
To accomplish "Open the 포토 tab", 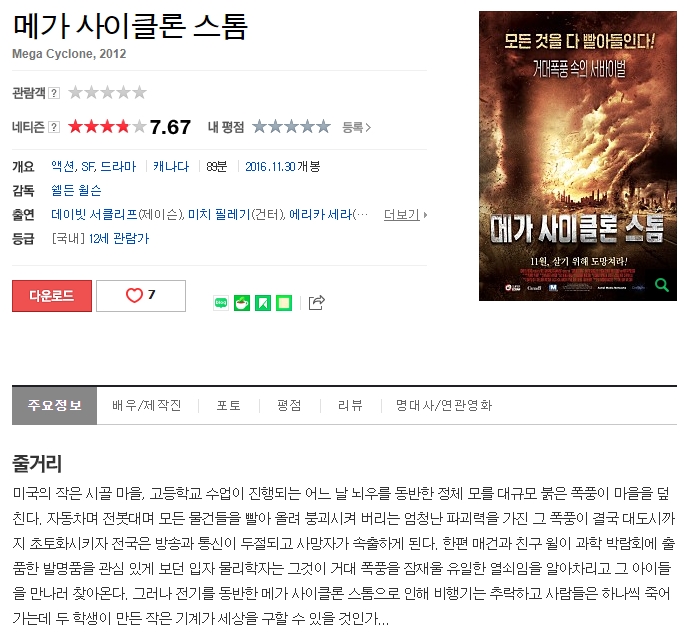I will click(x=229, y=405).
